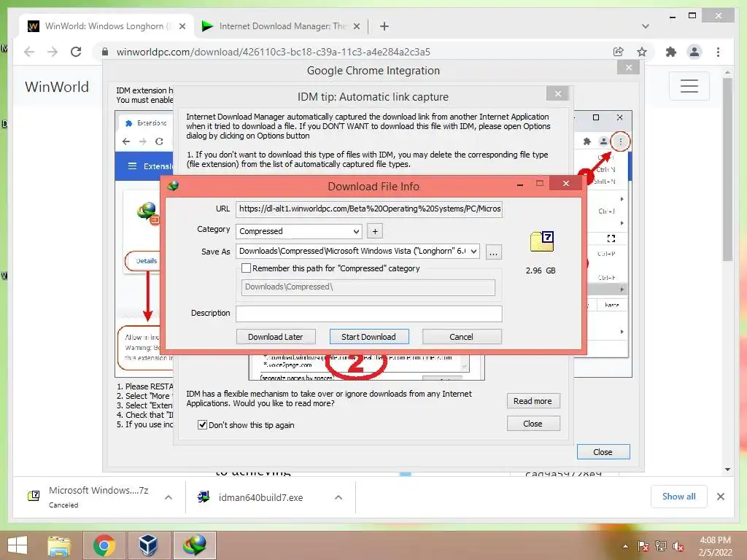This screenshot has height=560, width=747.
Task: Click Close button in IDM tip dialog
Action: click(533, 424)
